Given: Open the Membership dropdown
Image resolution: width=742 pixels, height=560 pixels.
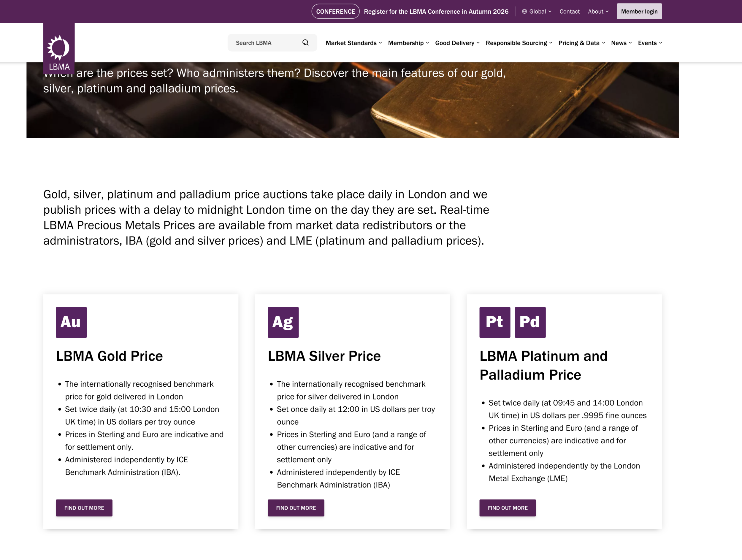Looking at the screenshot, I should 408,43.
